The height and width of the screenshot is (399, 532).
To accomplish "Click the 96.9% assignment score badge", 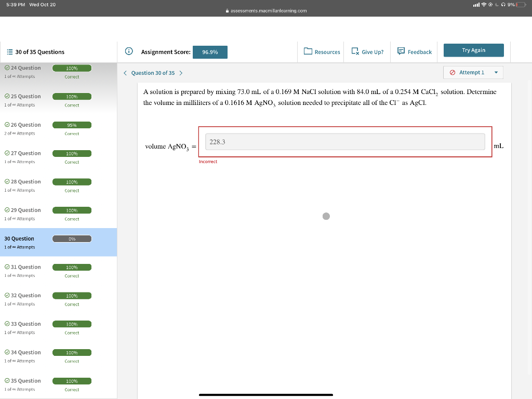I will [210, 52].
